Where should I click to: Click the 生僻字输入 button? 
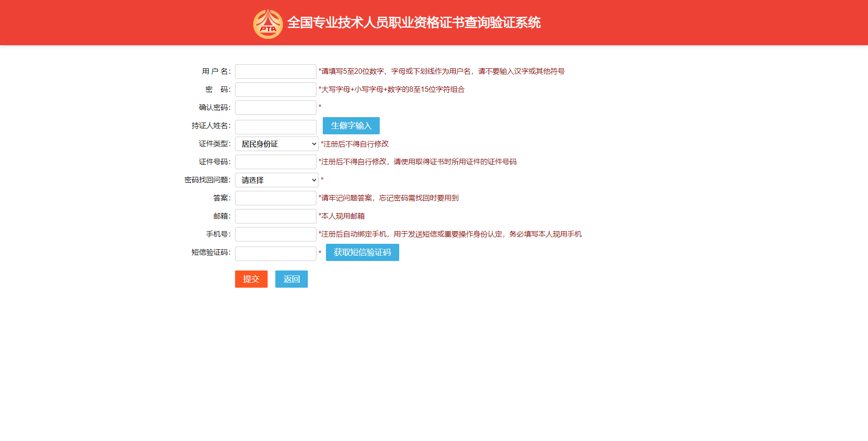(x=351, y=126)
